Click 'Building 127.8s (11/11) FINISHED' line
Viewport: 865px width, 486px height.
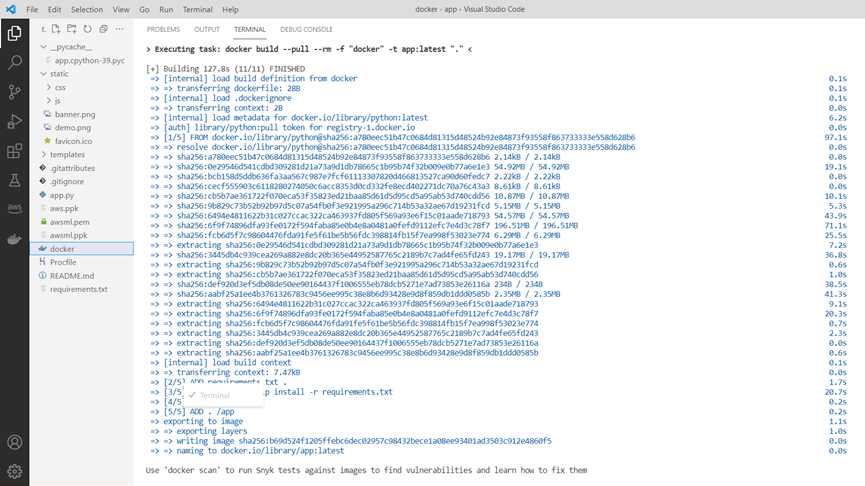click(x=225, y=69)
